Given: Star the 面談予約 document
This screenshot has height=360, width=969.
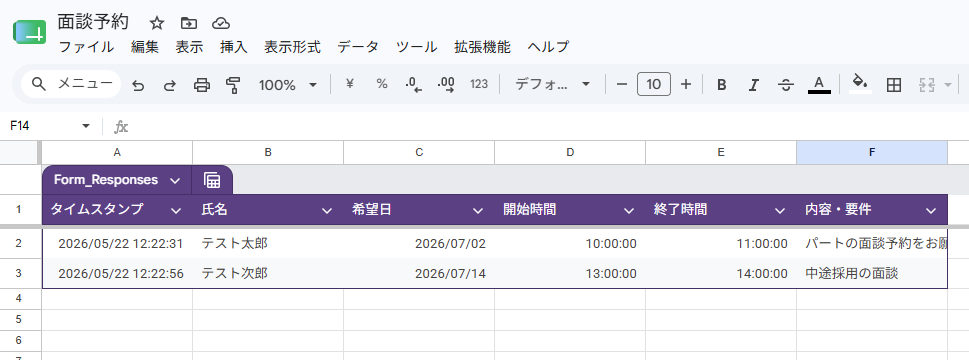Looking at the screenshot, I should [157, 23].
